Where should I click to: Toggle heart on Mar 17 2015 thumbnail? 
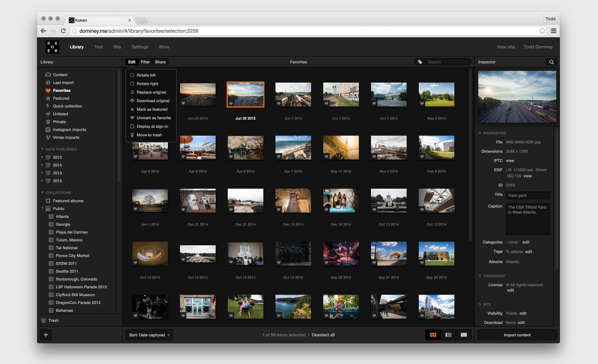[x=326, y=156]
